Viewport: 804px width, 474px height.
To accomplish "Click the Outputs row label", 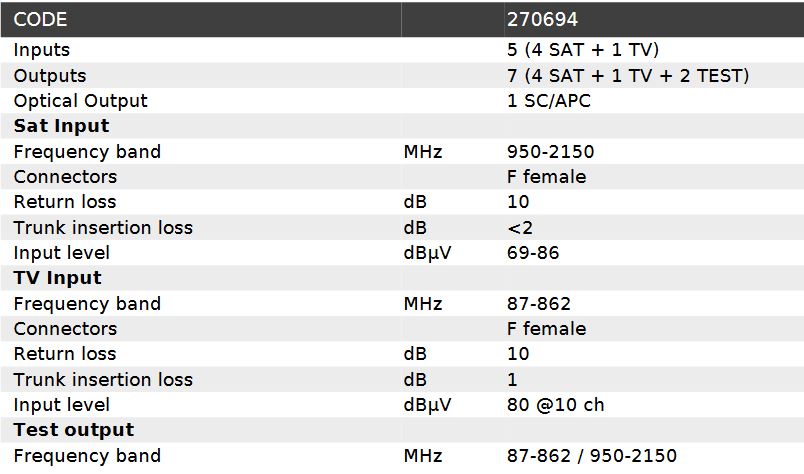I will (50, 76).
